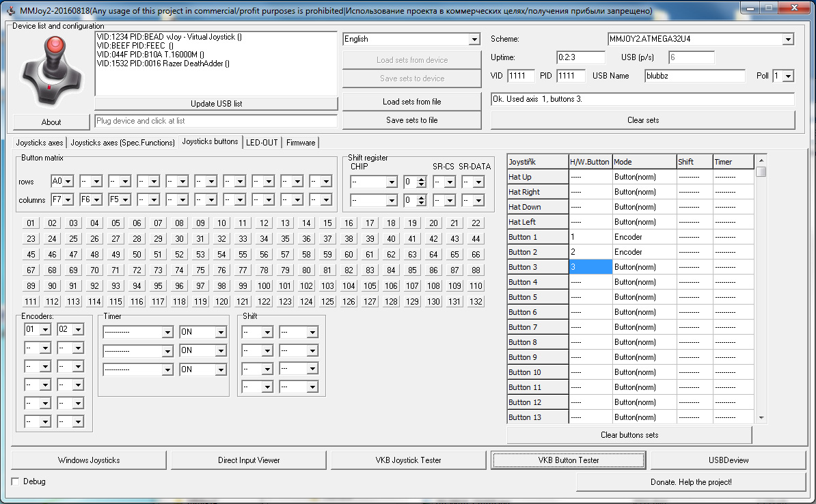Viewport: 816px width, 504px height.
Task: Click the MMJoy2 title bar app icon
Action: pyautogui.click(x=11, y=10)
